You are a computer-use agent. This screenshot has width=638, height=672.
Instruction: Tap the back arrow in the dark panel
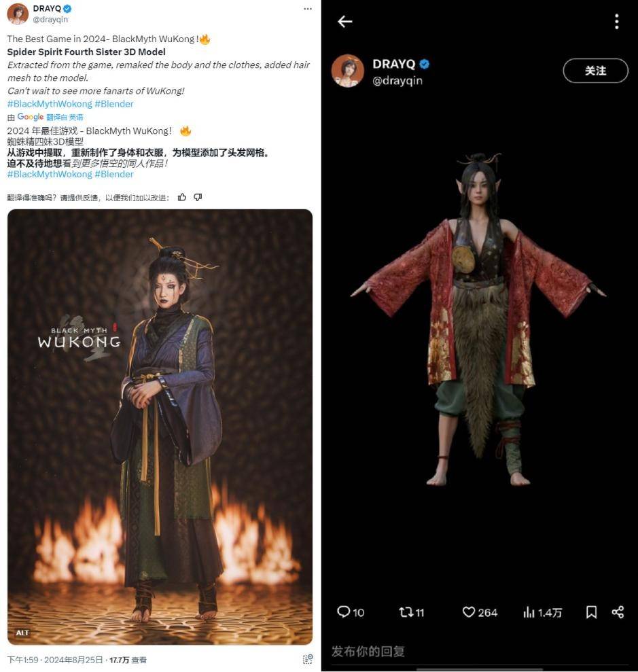tap(345, 22)
